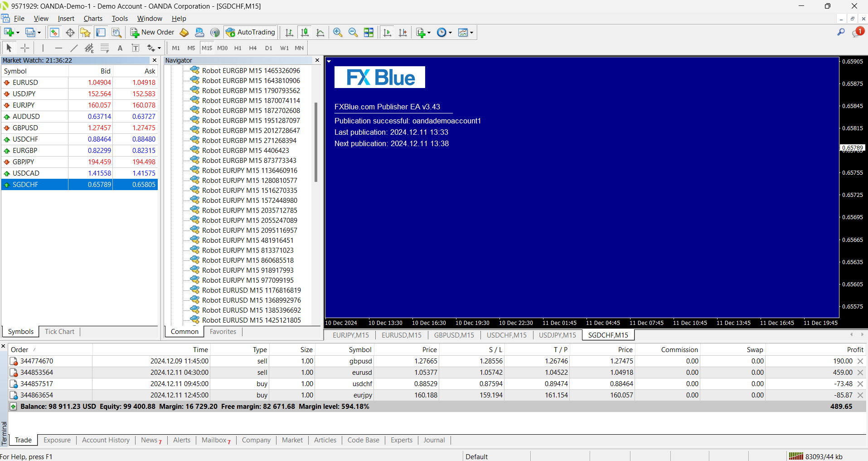Zoom out on the chart
The image size is (868, 461).
353,32
